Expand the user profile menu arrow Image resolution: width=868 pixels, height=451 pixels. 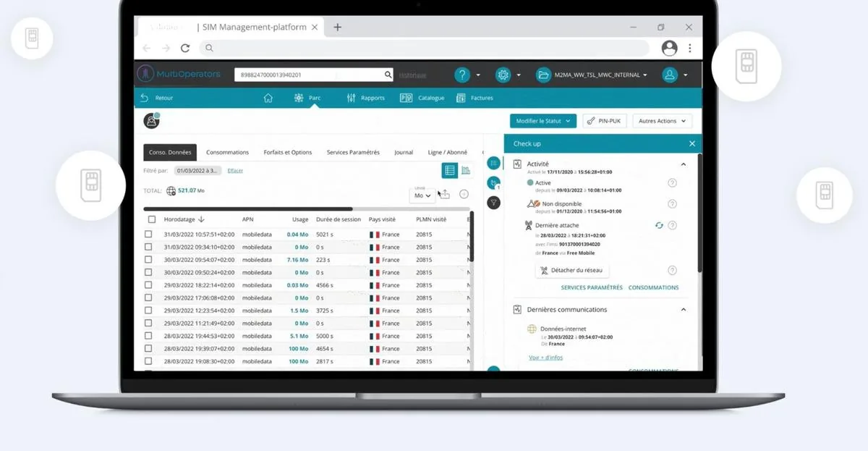point(685,75)
